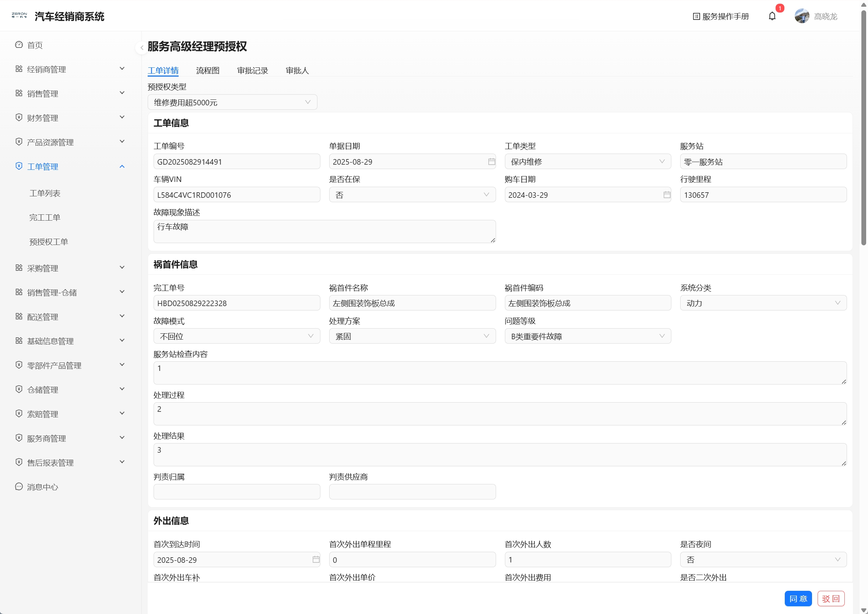Click the vertical page scrollbar
The image size is (868, 614).
click(x=864, y=129)
